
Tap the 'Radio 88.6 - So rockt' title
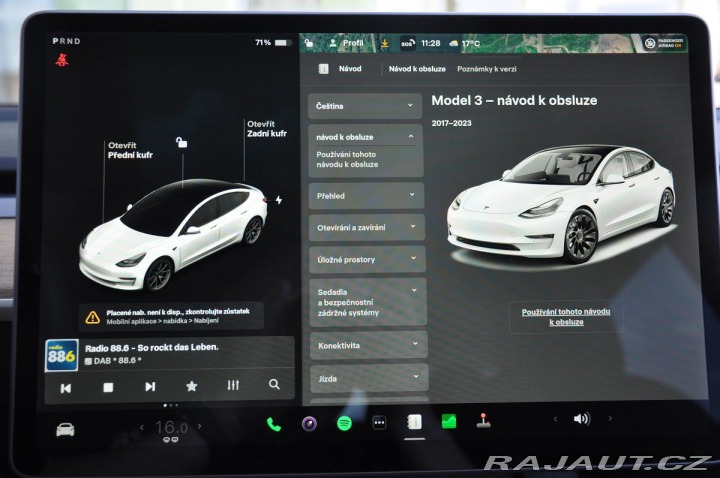pos(152,348)
